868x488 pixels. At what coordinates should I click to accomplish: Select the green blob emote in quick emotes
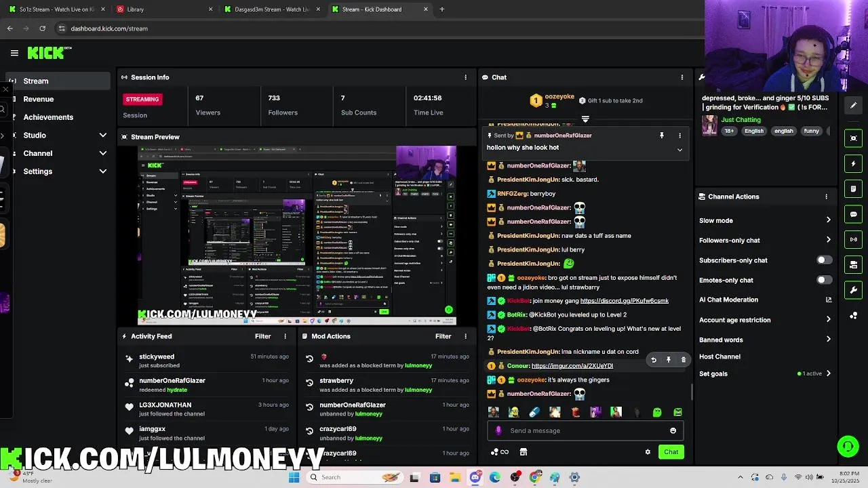[657, 412]
